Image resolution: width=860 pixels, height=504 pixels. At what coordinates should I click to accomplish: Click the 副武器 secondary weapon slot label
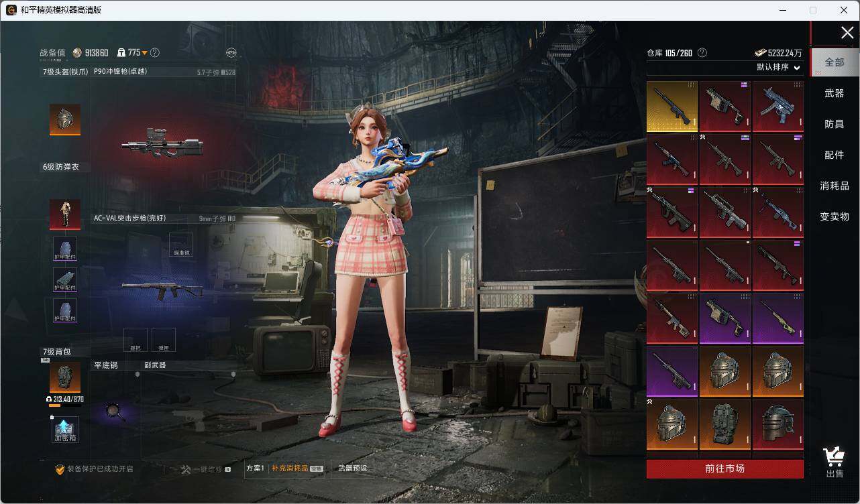[x=155, y=365]
